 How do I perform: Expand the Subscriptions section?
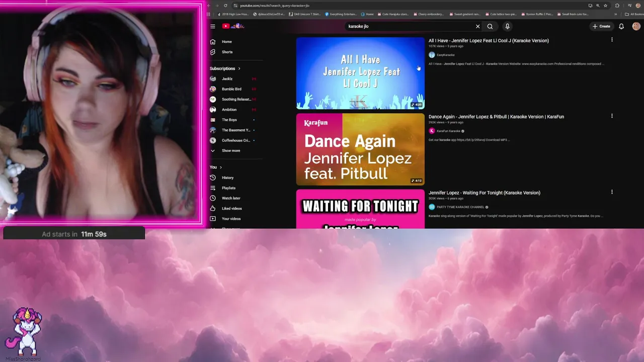[x=225, y=68]
